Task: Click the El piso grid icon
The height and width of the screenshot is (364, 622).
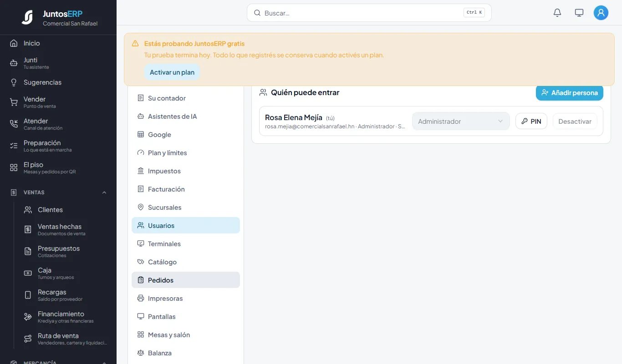Action: [x=14, y=168]
